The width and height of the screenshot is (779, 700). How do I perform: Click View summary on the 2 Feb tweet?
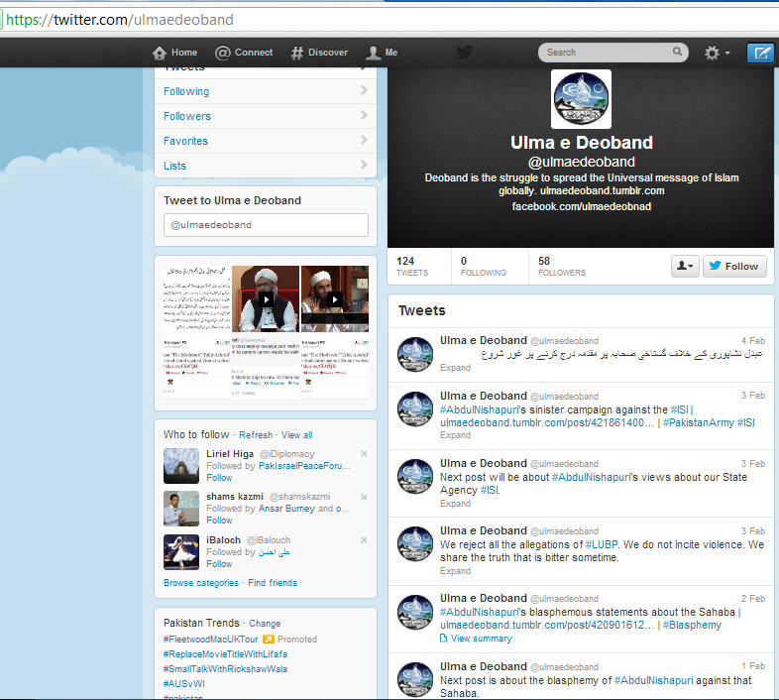[x=476, y=639]
